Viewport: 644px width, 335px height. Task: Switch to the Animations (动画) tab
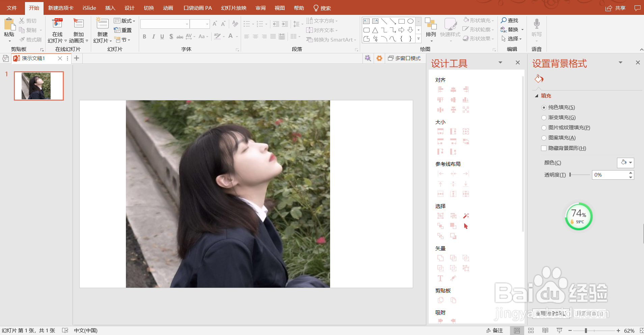pos(168,8)
